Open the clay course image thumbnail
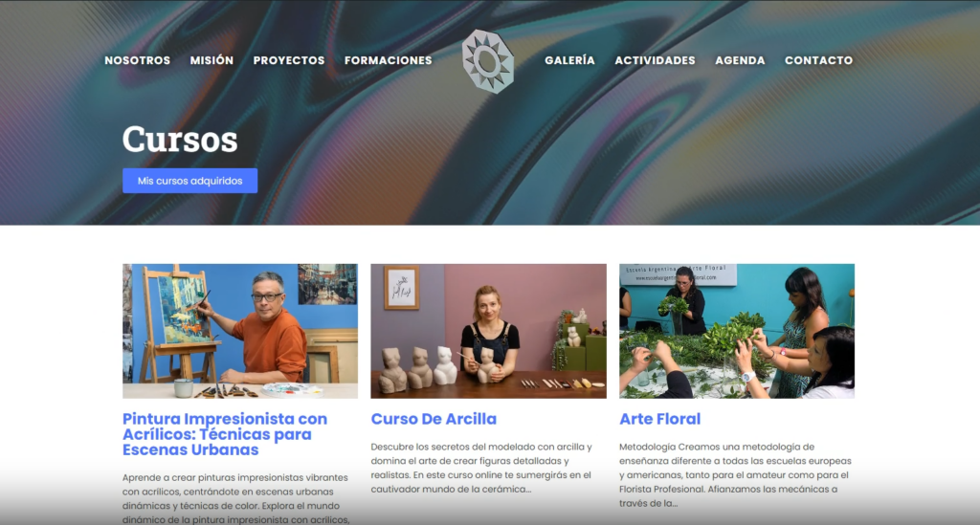980x525 pixels. 488,331
